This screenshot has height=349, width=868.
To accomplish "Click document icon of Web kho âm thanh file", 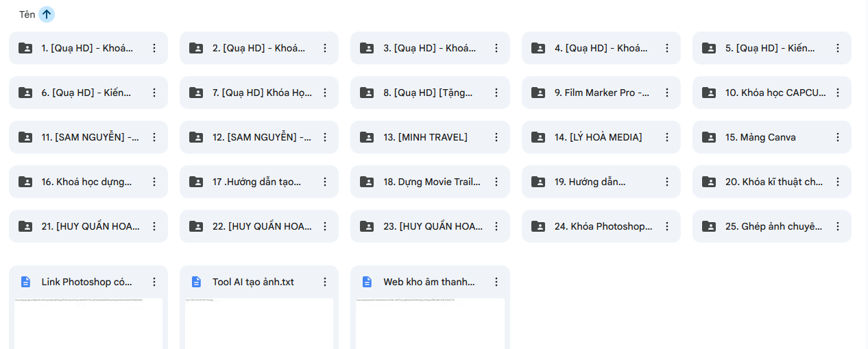I will [x=367, y=282].
